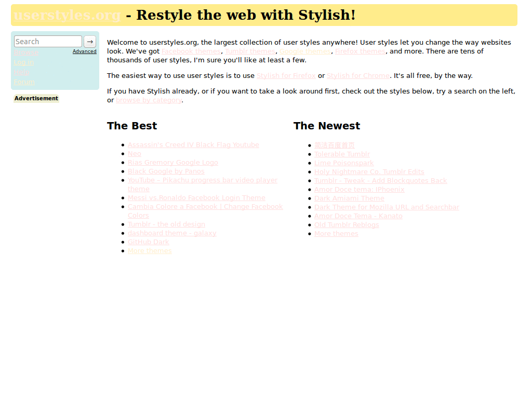
Task: Open the GitHub Dark style link
Action: pos(148,242)
